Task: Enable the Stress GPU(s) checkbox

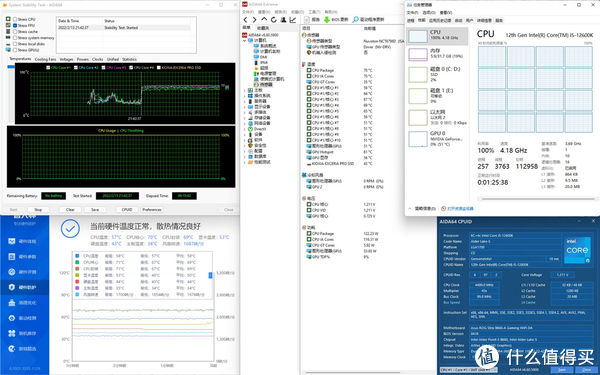Action: click(15, 50)
